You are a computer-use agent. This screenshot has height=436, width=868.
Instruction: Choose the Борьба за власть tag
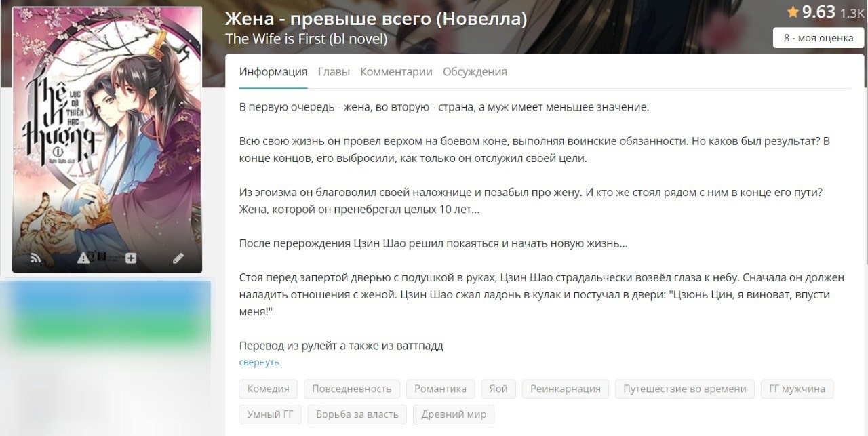pos(357,414)
